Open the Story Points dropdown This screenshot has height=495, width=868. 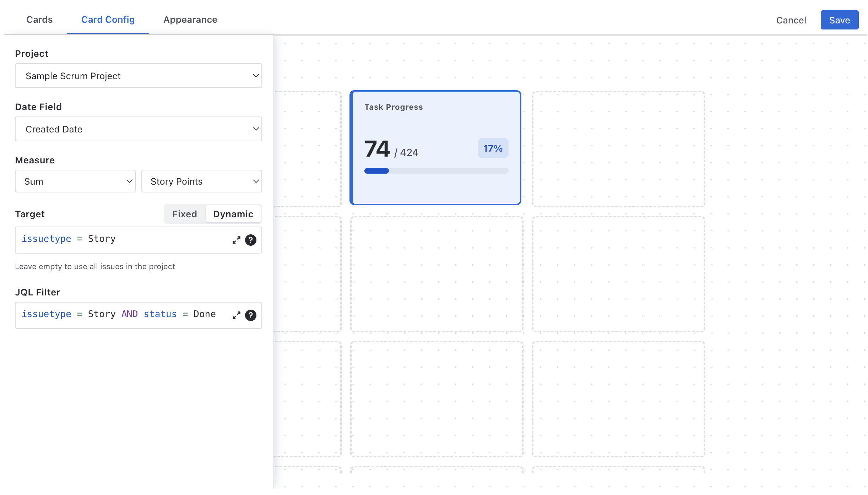coord(202,181)
